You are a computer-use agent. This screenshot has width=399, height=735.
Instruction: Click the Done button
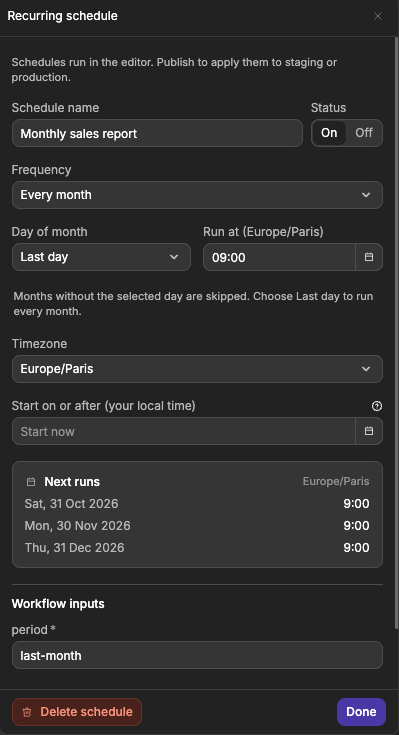click(x=361, y=712)
